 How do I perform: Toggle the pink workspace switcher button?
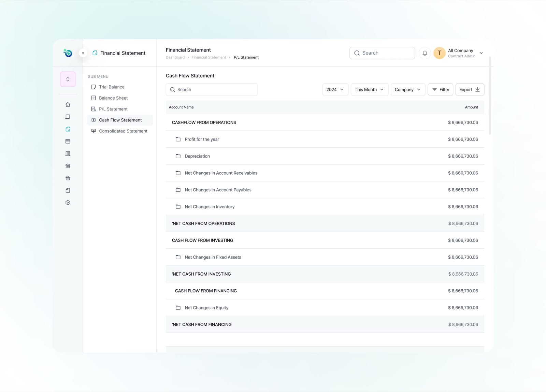pos(68,79)
